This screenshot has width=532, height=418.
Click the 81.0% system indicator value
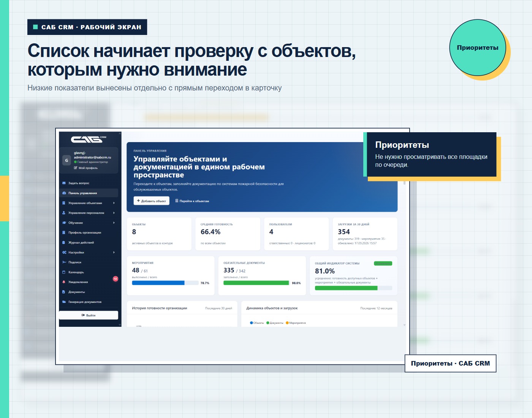(x=325, y=271)
